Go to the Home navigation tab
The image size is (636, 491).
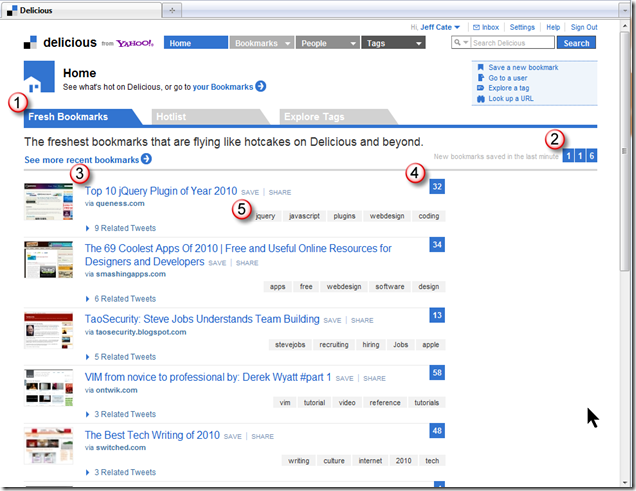click(196, 43)
